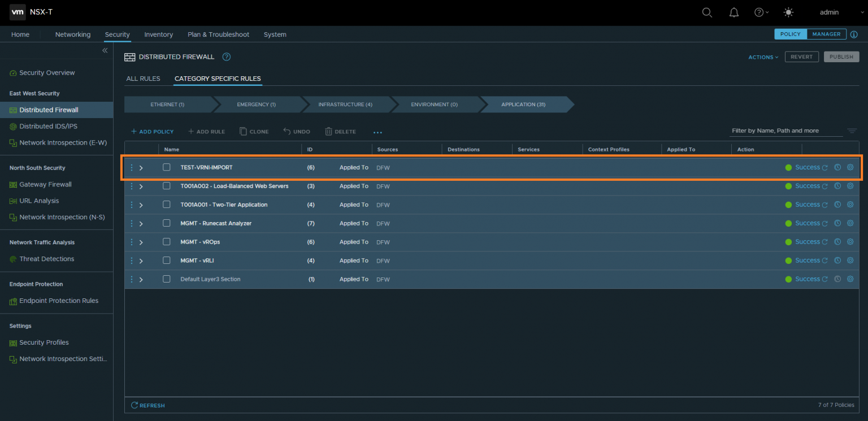
Task: Click the notifications bell icon
Action: pyautogui.click(x=734, y=12)
